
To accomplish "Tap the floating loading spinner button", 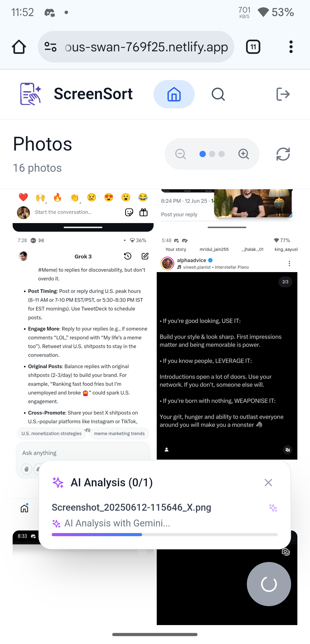I will pyautogui.click(x=269, y=584).
